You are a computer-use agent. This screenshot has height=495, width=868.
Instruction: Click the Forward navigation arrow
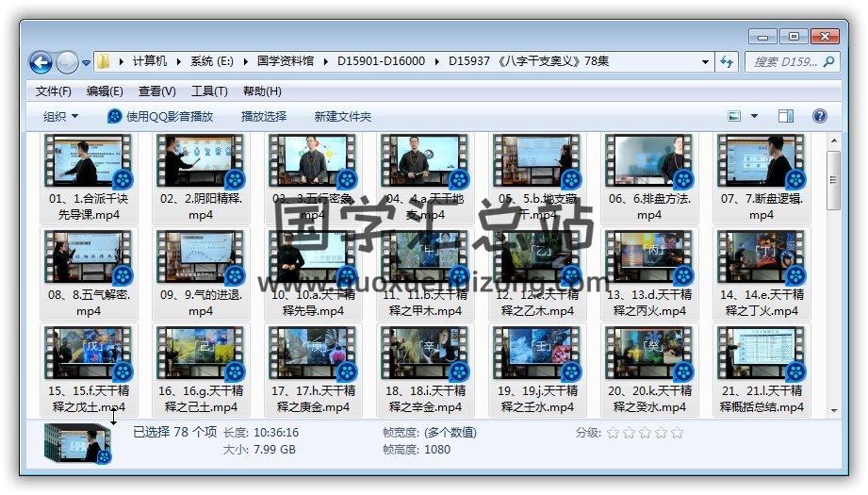coord(67,62)
